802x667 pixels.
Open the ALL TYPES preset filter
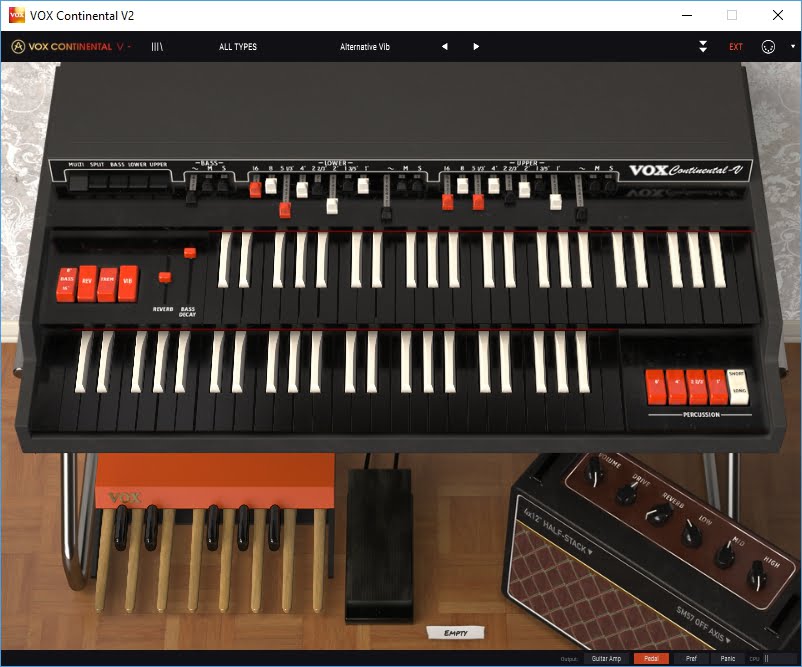[238, 47]
